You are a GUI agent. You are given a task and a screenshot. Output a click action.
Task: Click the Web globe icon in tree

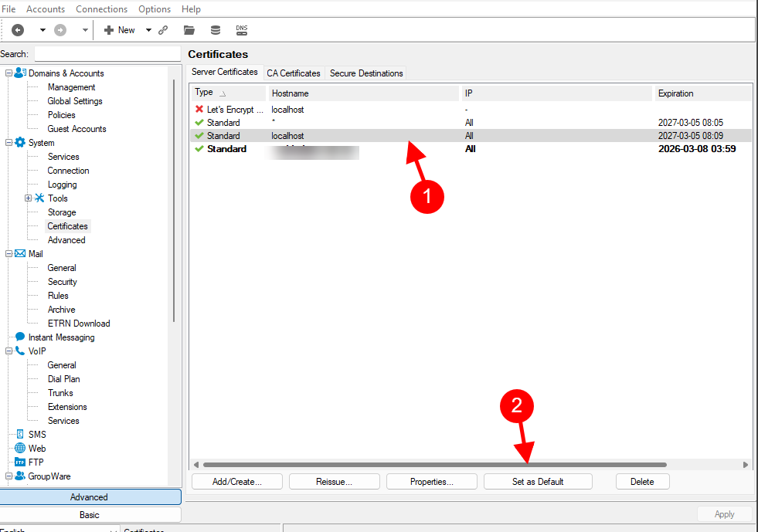[20, 449]
